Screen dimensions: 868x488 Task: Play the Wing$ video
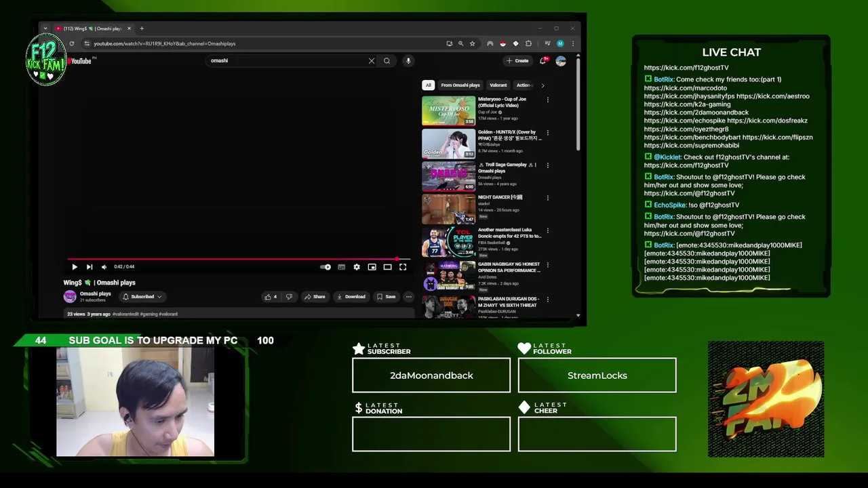coord(75,267)
